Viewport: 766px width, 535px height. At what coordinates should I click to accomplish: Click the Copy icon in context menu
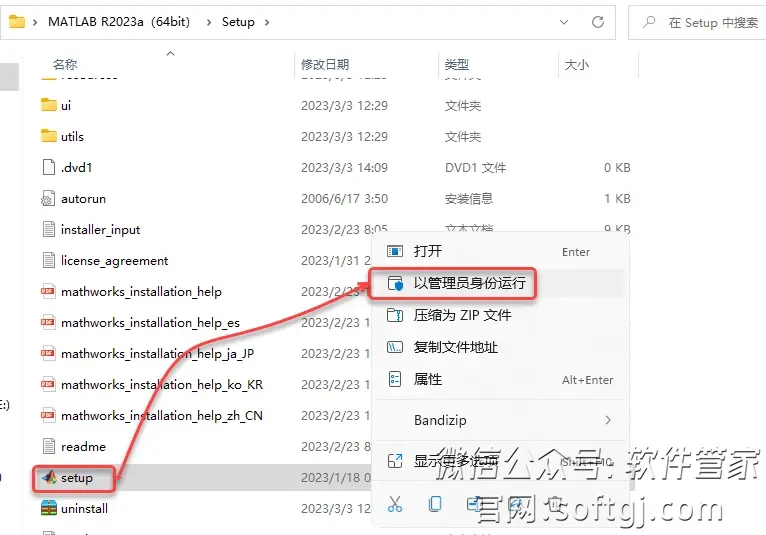(x=434, y=504)
